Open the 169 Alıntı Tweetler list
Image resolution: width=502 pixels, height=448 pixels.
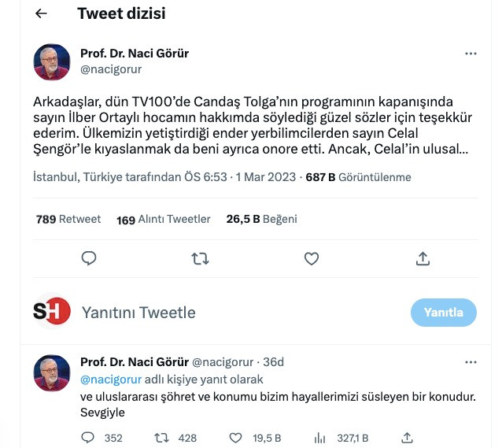[x=164, y=220]
